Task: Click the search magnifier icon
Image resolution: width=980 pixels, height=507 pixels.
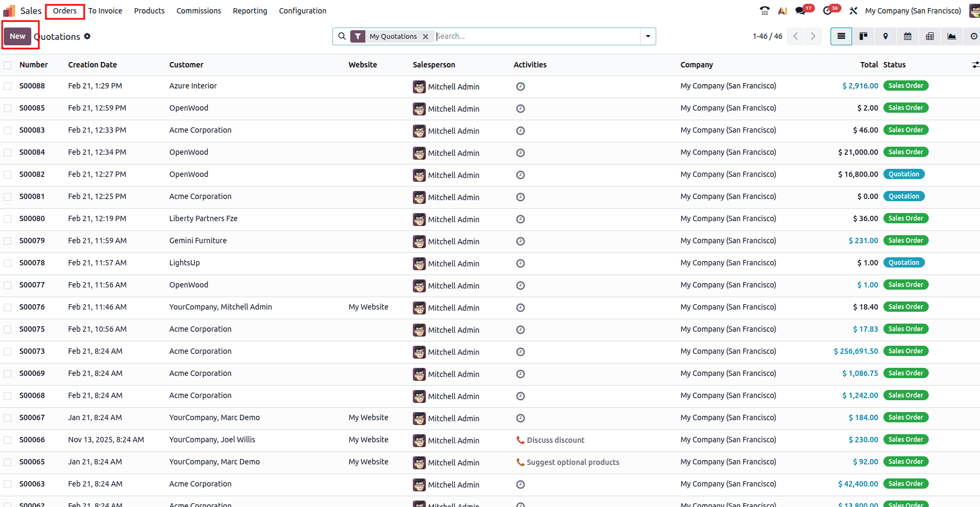Action: pyautogui.click(x=342, y=36)
